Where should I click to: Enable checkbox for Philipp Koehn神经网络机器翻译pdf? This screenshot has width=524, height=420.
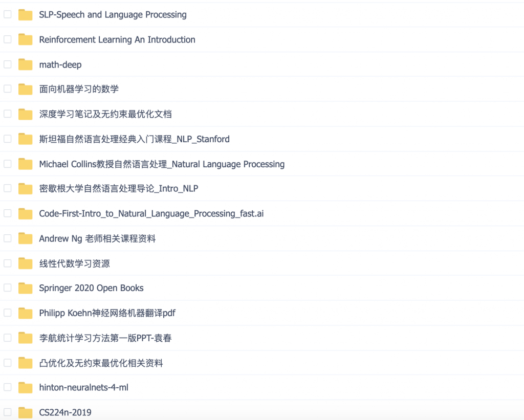coord(8,313)
